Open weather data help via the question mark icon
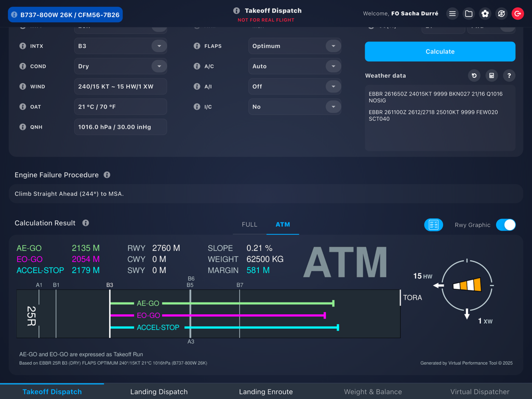This screenshot has width=532, height=399. coord(509,75)
